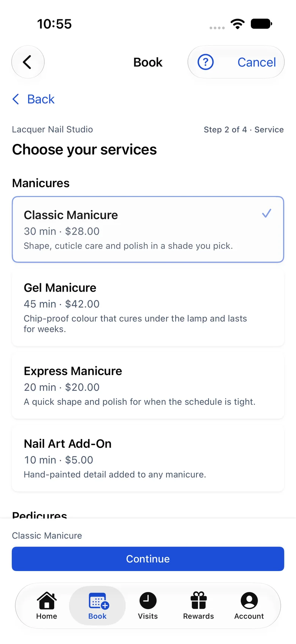Open help via question mark icon

click(206, 62)
